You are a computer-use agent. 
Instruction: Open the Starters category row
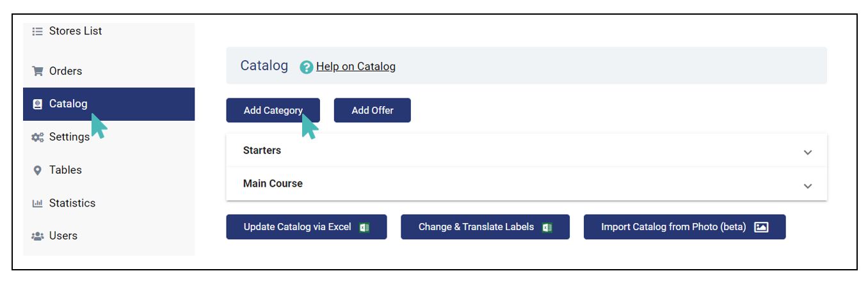click(x=527, y=151)
